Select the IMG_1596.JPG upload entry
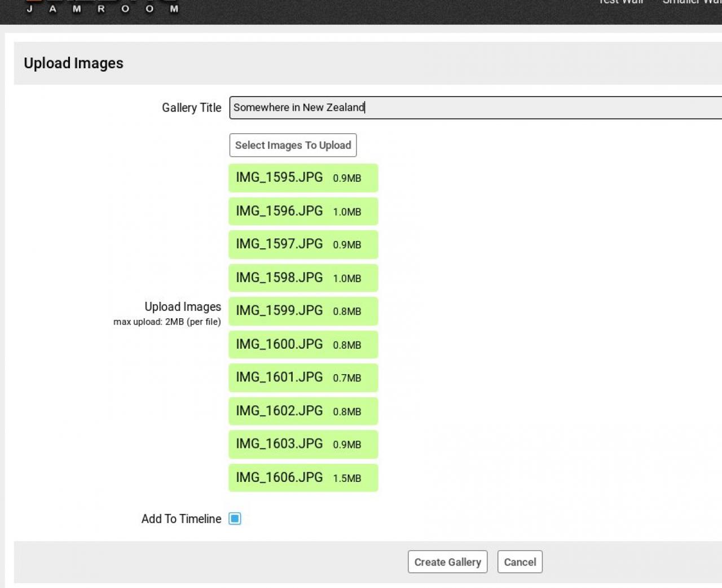Viewport: 722px width, 588px height. click(303, 212)
